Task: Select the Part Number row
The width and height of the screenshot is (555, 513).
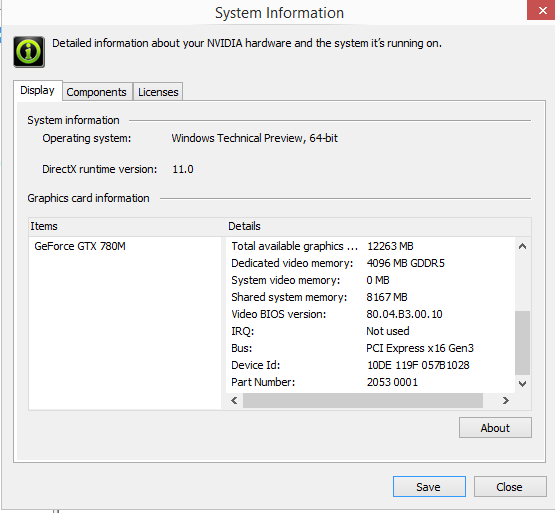Action: click(370, 382)
